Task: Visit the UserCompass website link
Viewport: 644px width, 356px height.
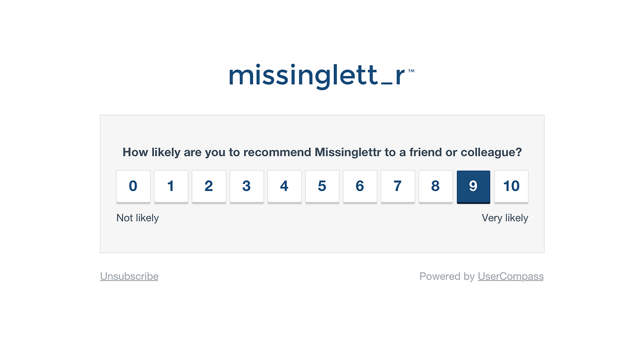Action: (x=510, y=276)
